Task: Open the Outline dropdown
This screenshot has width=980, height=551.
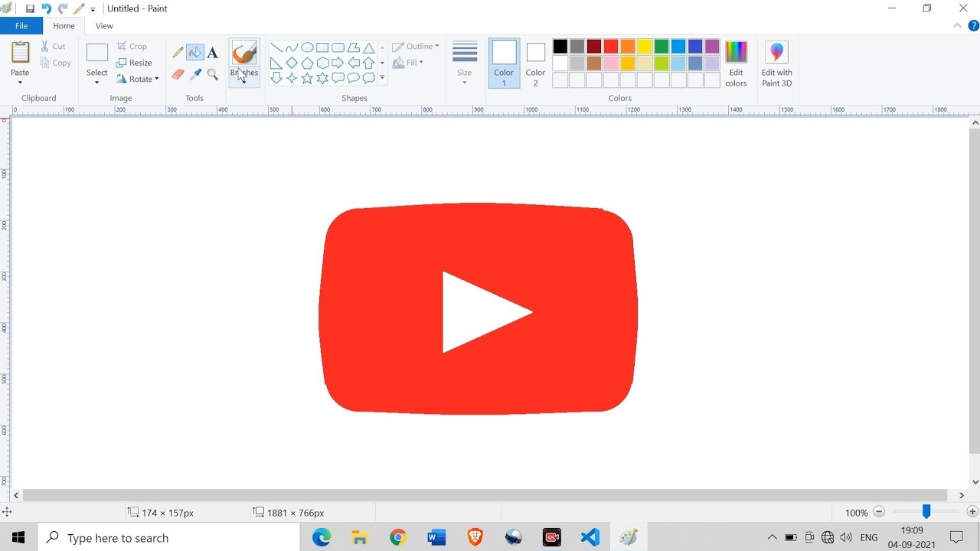Action: [x=416, y=47]
